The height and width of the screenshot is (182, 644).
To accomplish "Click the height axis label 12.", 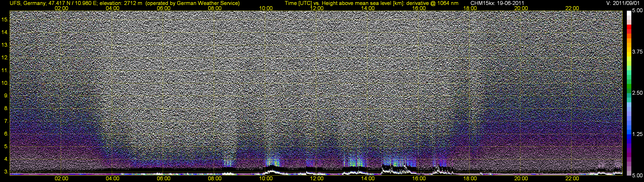I will (5, 58).
